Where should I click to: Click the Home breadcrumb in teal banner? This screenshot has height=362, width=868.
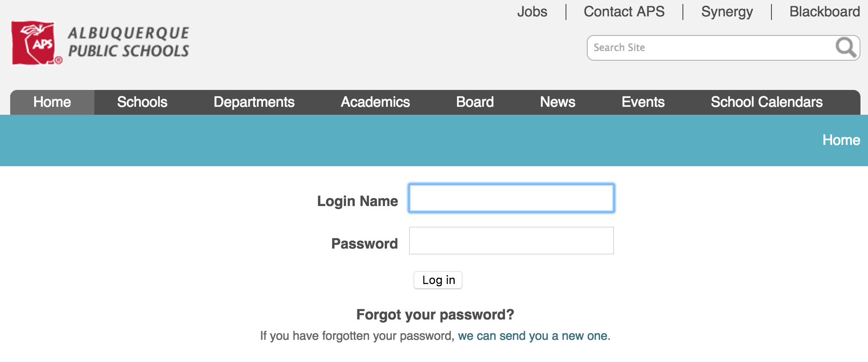841,140
